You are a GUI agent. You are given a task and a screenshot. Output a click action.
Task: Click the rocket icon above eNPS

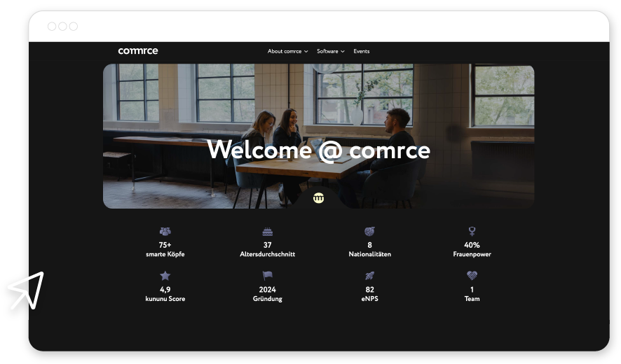[x=369, y=276]
